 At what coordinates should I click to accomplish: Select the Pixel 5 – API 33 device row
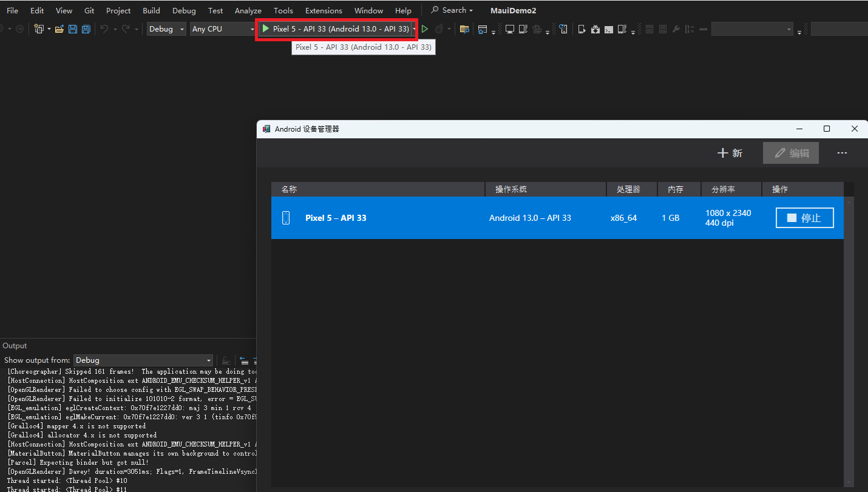557,218
